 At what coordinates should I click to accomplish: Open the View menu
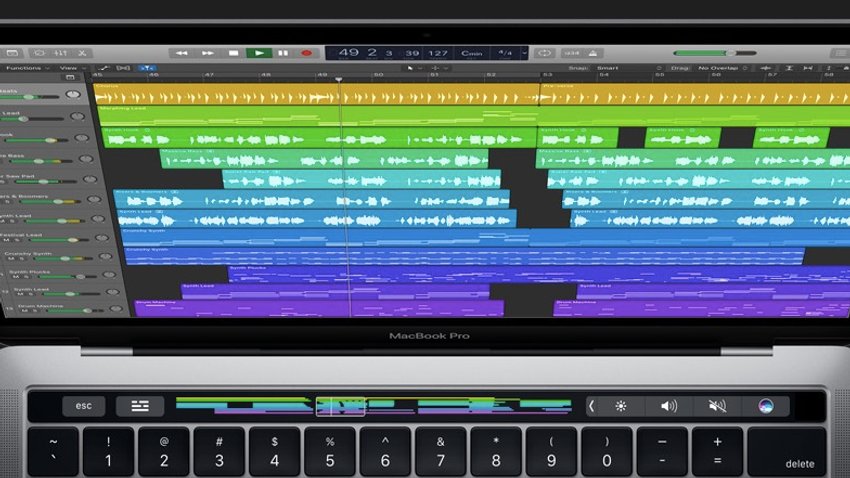(72, 68)
